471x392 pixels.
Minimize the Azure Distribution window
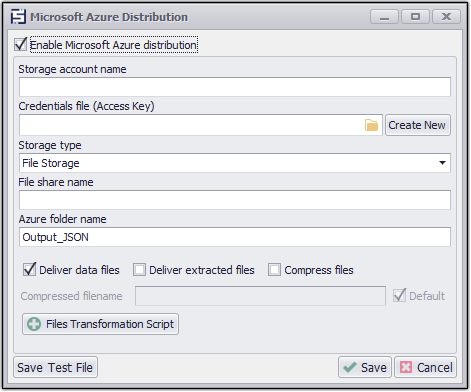pyautogui.click(x=384, y=17)
